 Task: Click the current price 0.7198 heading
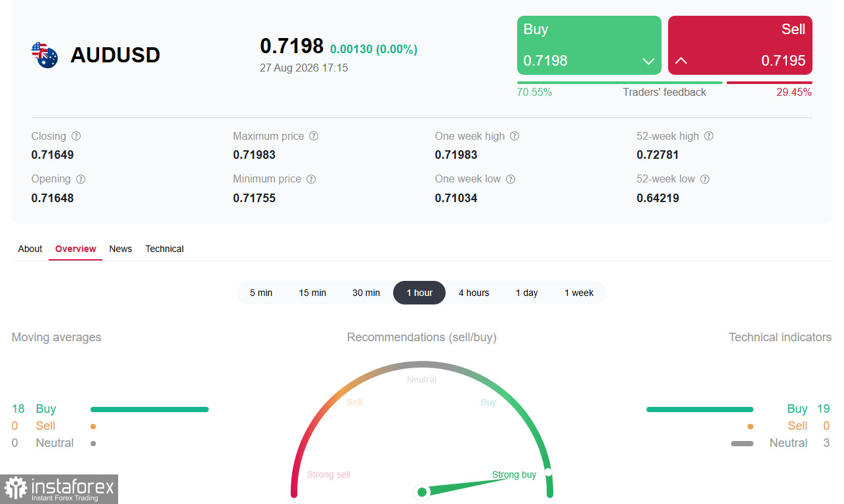click(x=291, y=46)
